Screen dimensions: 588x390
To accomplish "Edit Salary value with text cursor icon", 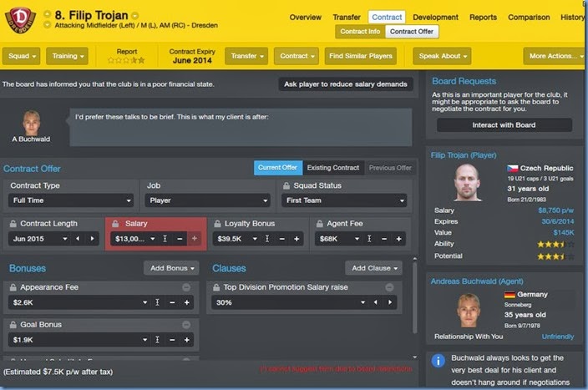I will [x=165, y=239].
